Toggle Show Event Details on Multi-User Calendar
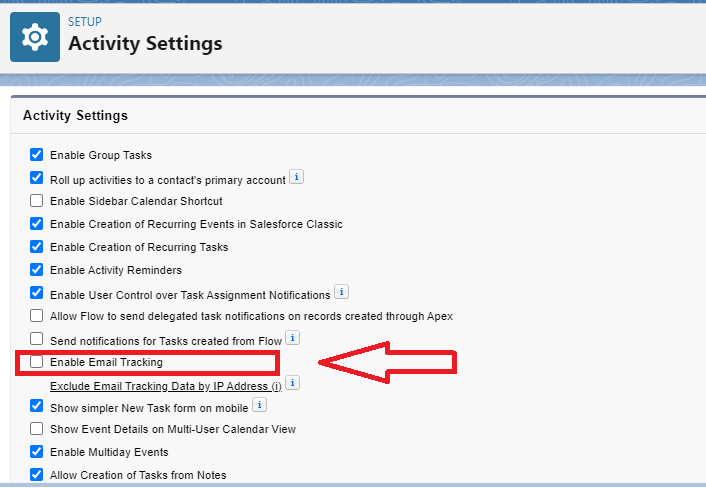Viewport: 706px width, 488px height. coord(36,429)
